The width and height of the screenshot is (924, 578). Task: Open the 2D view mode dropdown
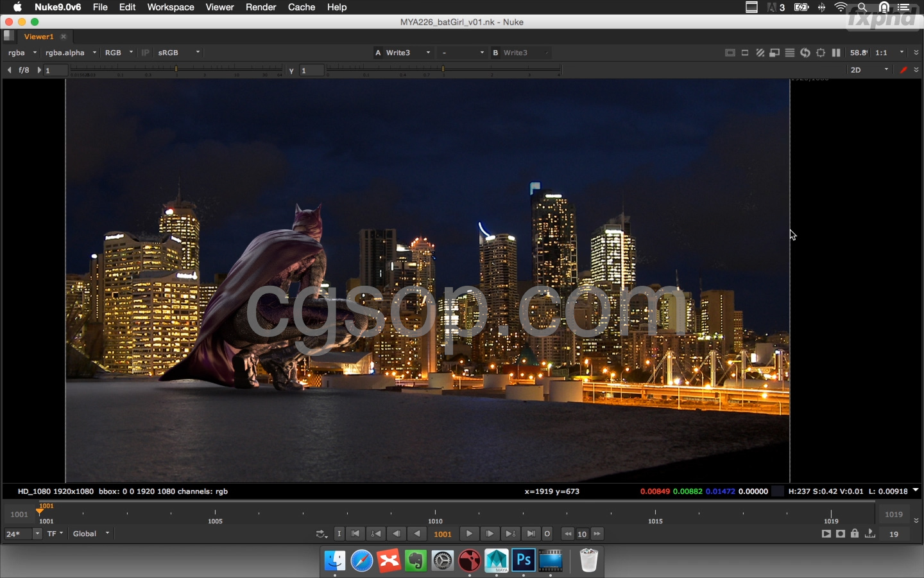coord(870,70)
